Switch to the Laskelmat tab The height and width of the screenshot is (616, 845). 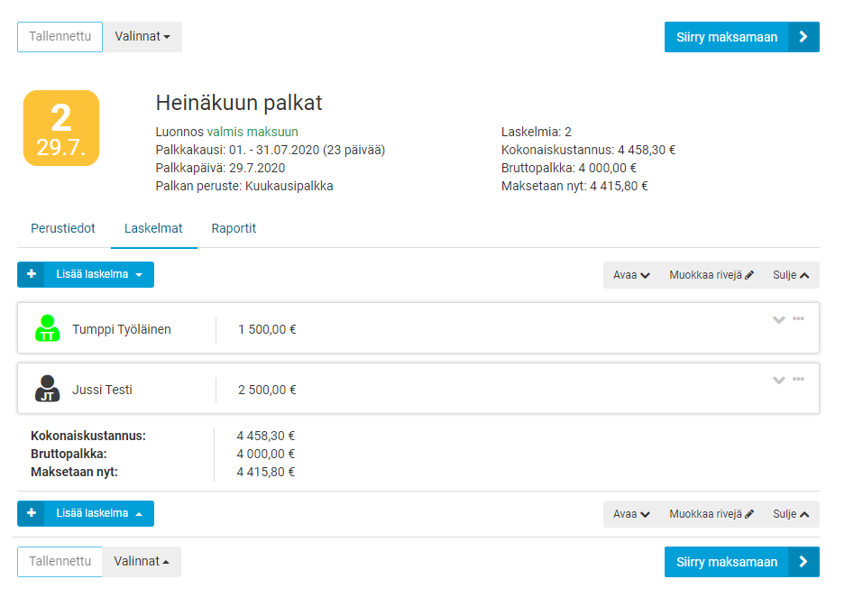pos(153,228)
